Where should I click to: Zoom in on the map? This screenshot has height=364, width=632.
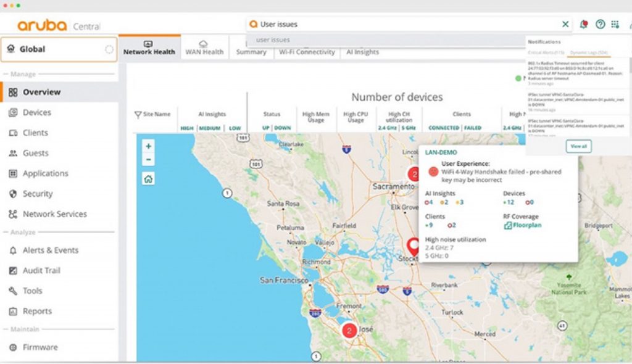click(148, 146)
